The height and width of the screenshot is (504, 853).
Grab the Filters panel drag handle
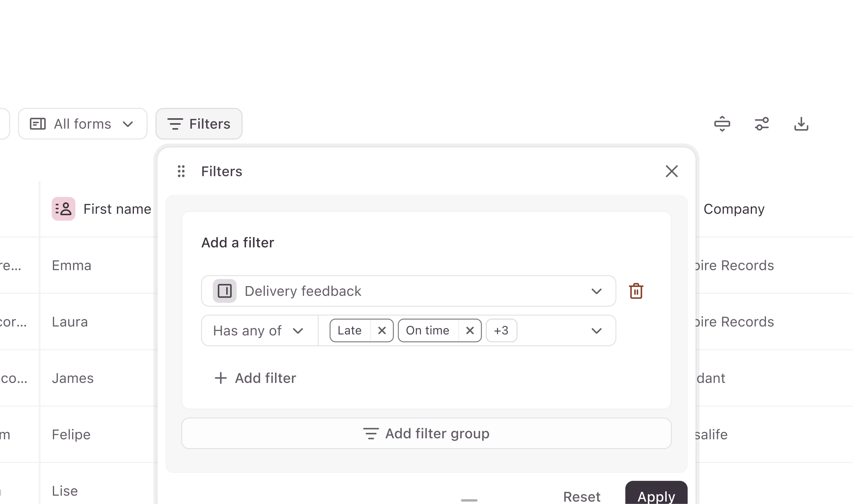[x=181, y=171]
